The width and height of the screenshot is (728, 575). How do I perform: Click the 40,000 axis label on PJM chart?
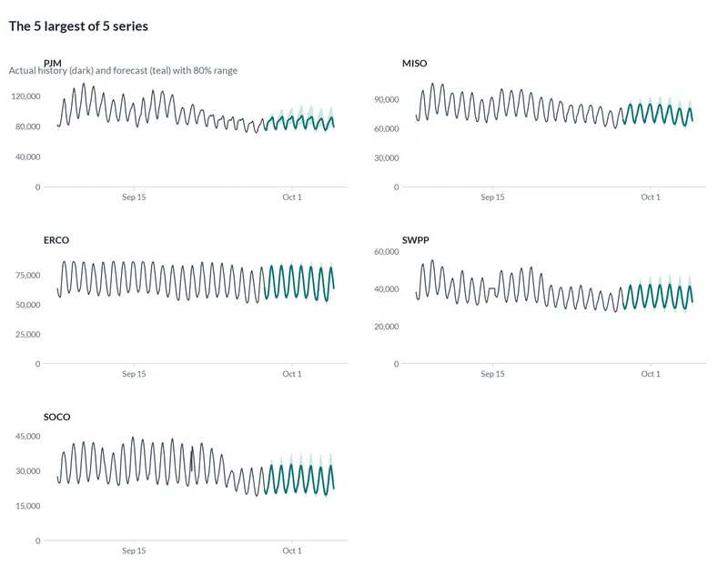pyautogui.click(x=28, y=156)
